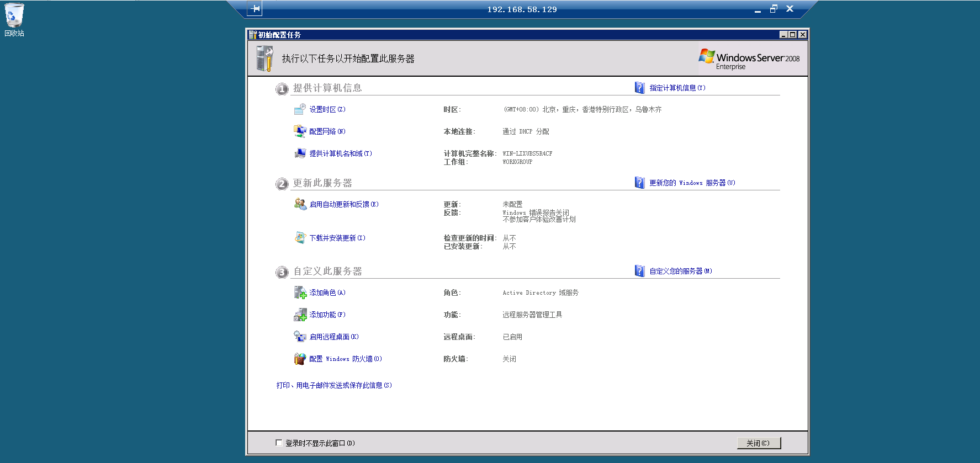
Task: Open the 回收站 recycle bin on desktop
Action: click(x=14, y=20)
